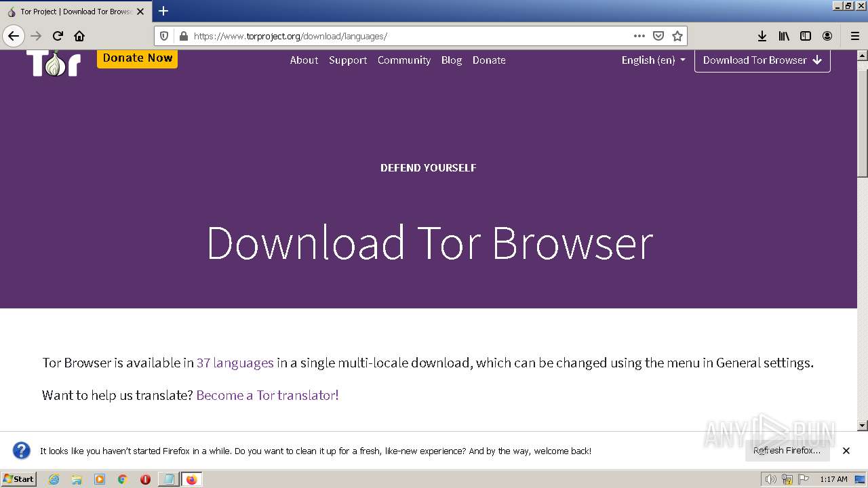The height and width of the screenshot is (488, 868).
Task: Open page actions three-dot menu
Action: (x=639, y=36)
